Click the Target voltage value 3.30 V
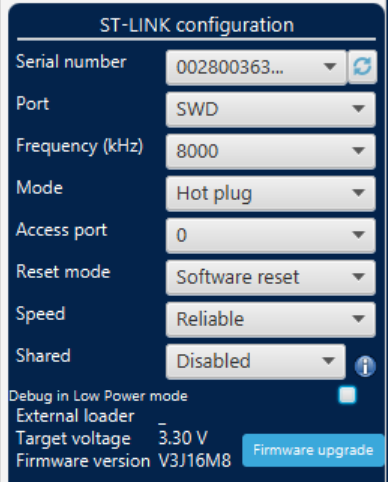The width and height of the screenshot is (388, 482). click(183, 438)
